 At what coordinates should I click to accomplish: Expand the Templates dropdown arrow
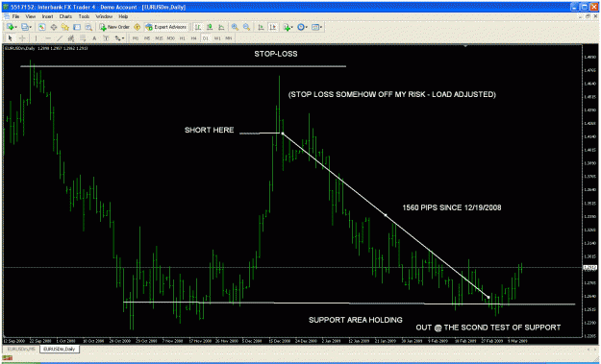point(321,27)
